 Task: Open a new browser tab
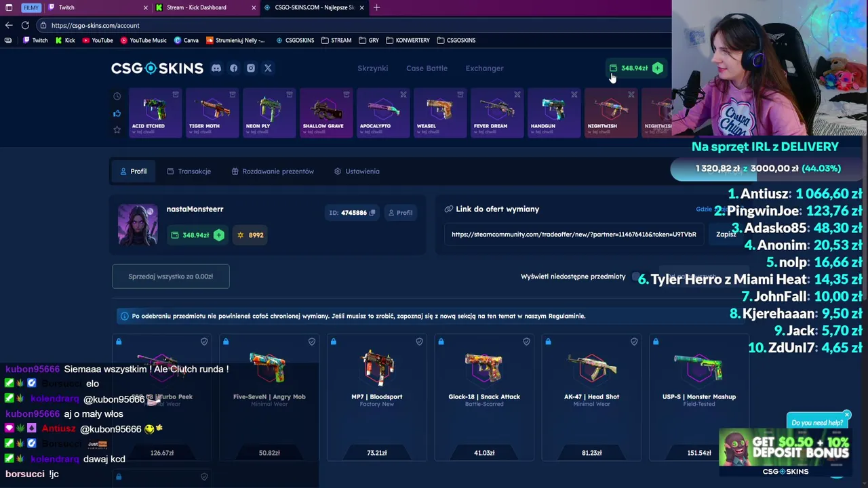click(376, 7)
